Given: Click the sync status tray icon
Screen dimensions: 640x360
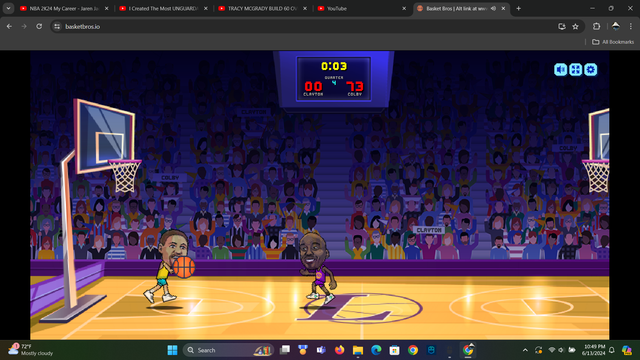Looking at the screenshot, I should [538, 350].
